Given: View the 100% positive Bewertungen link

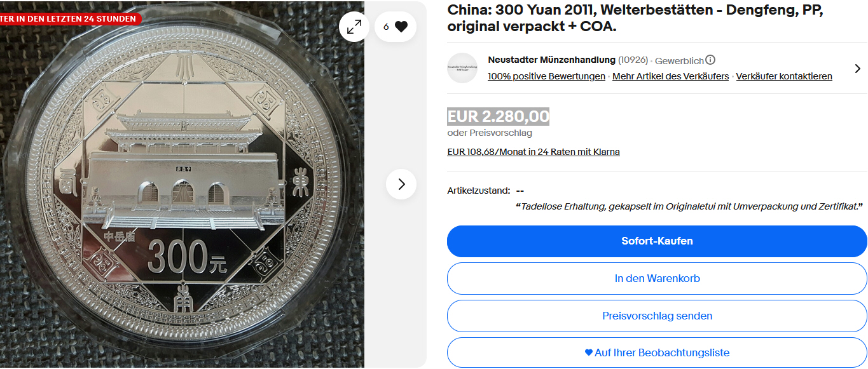Looking at the screenshot, I should [546, 76].
